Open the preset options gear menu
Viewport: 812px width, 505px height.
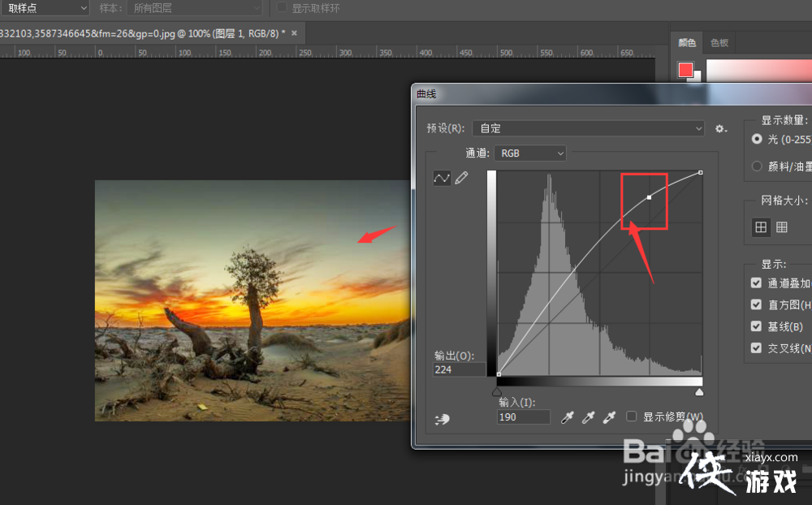pyautogui.click(x=720, y=128)
